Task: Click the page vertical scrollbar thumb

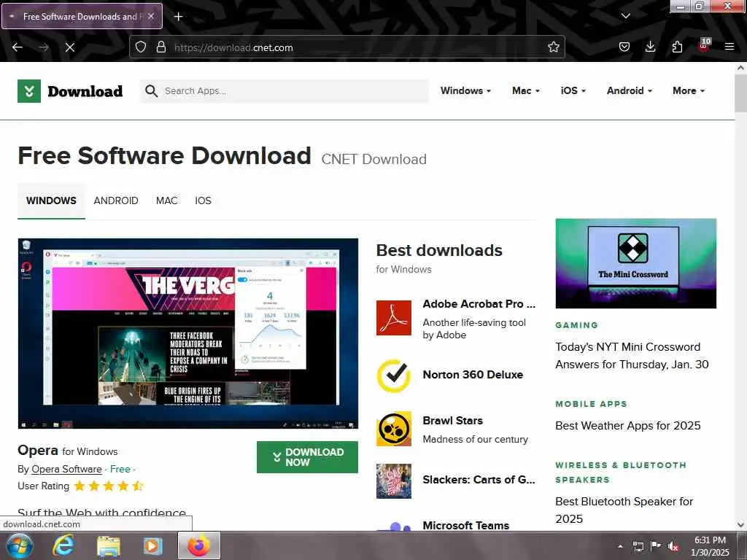Action: click(x=740, y=93)
